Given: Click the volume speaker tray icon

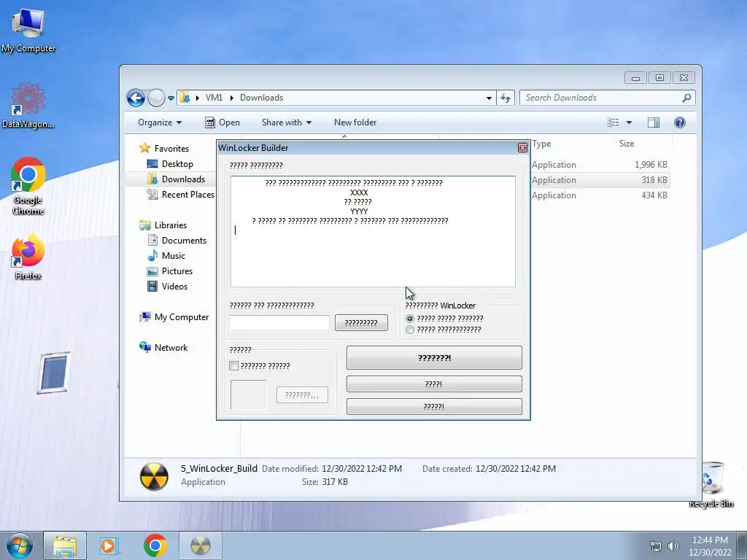Looking at the screenshot, I should point(673,546).
